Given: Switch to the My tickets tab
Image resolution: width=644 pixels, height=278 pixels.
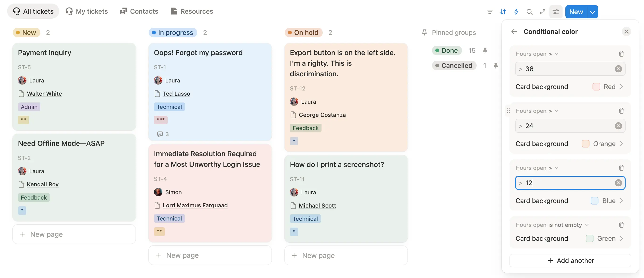Looking at the screenshot, I should tap(86, 11).
